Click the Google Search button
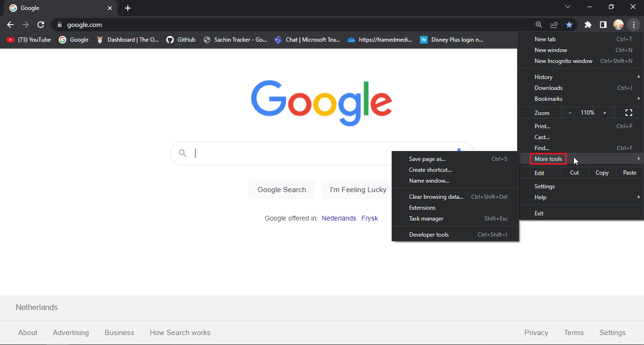 pyautogui.click(x=282, y=190)
